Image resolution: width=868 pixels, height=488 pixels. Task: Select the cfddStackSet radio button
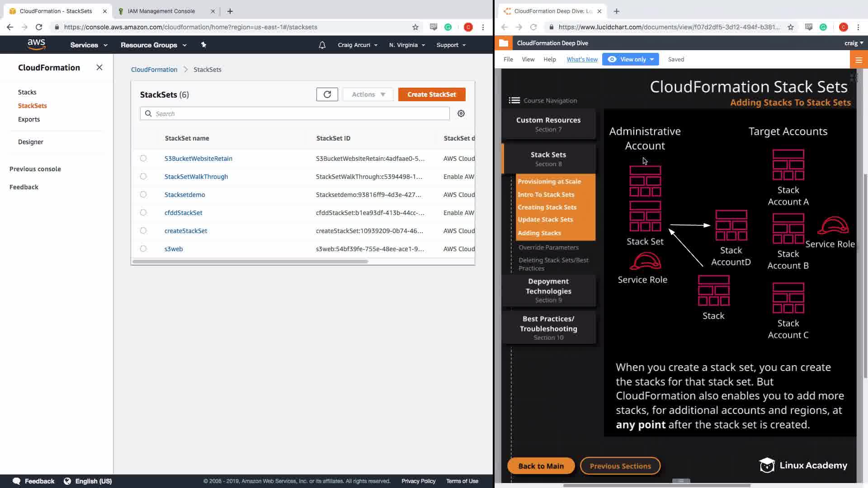point(143,213)
